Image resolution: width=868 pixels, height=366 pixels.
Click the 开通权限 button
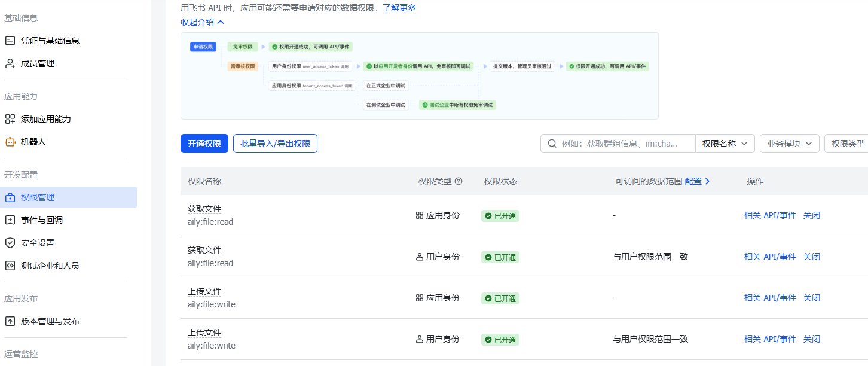pos(204,144)
